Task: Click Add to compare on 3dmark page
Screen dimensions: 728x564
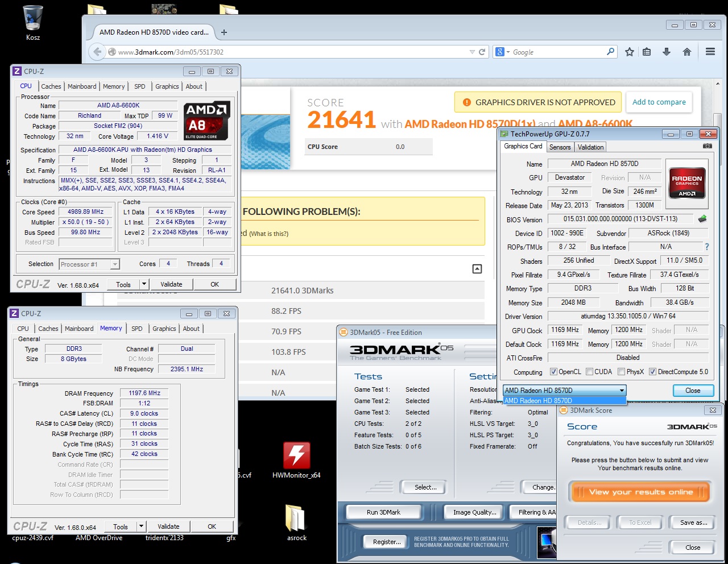Action: pos(659,102)
